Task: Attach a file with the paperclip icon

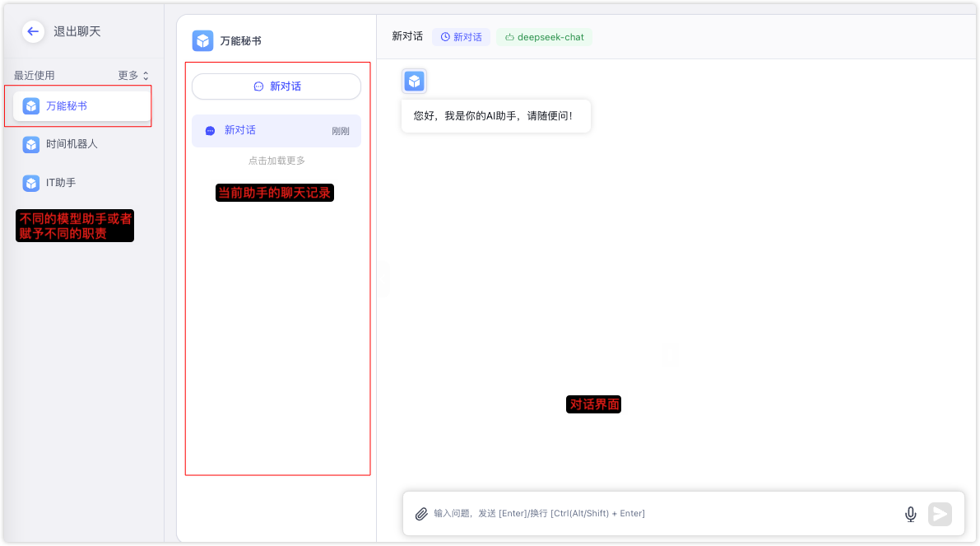Action: click(421, 514)
